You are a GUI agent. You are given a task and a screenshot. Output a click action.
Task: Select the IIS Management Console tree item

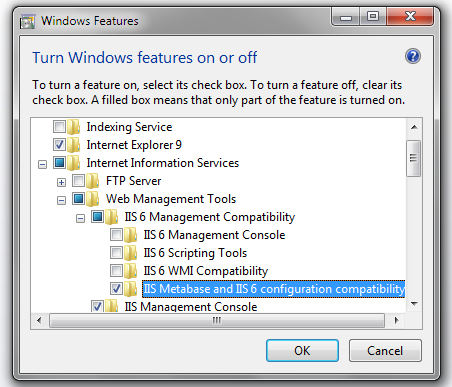[x=191, y=307]
